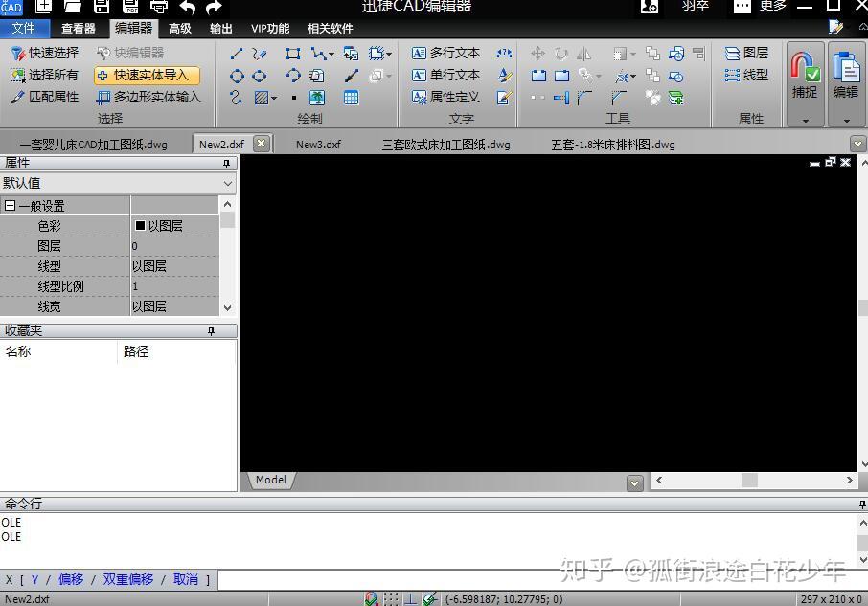Image resolution: width=868 pixels, height=606 pixels.
Task: Open the 默认值 dropdown in the properties panel
Action: point(226,183)
